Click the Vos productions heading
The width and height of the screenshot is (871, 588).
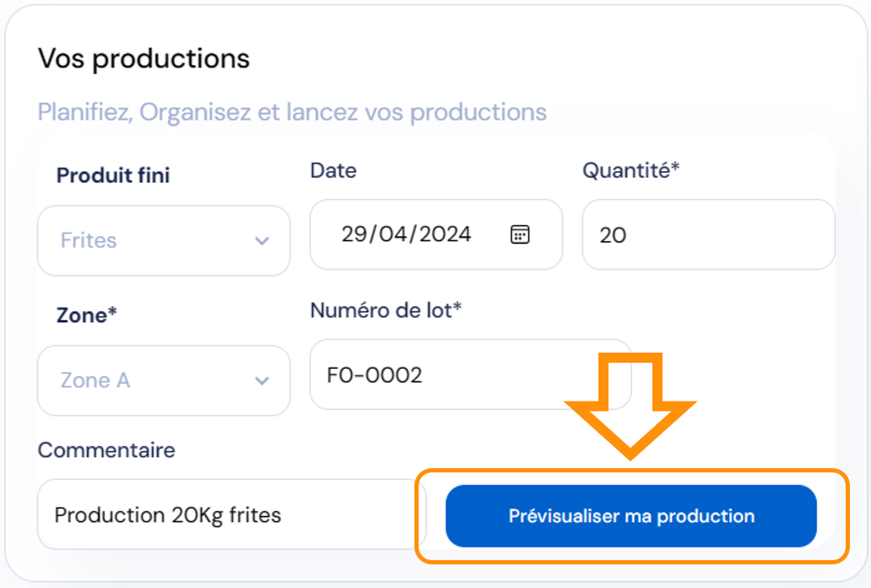click(x=143, y=59)
